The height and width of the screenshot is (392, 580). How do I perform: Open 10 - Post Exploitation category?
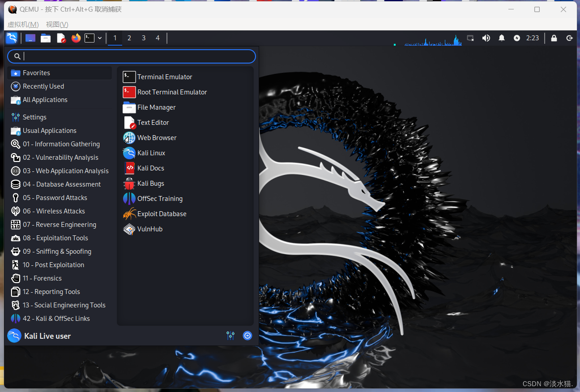point(60,265)
